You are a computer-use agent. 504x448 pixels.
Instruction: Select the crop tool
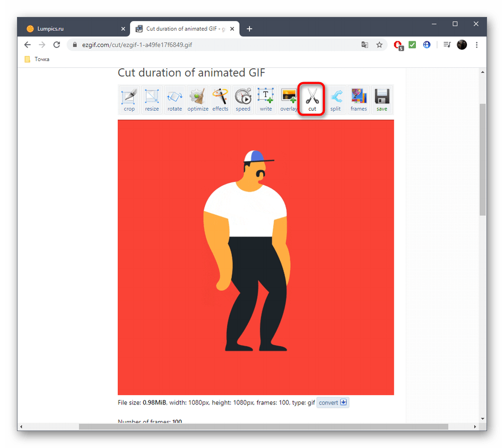pyautogui.click(x=129, y=100)
